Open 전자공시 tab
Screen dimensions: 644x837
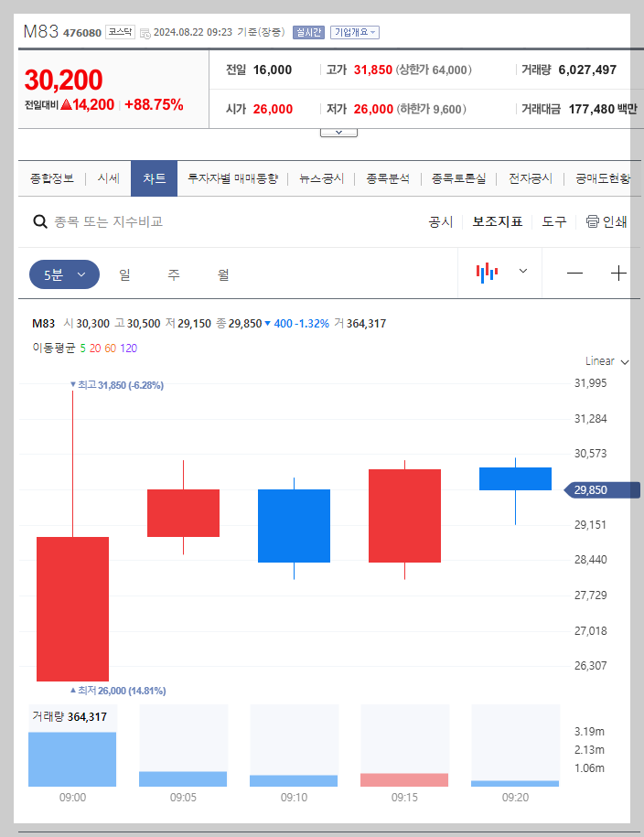[531, 178]
